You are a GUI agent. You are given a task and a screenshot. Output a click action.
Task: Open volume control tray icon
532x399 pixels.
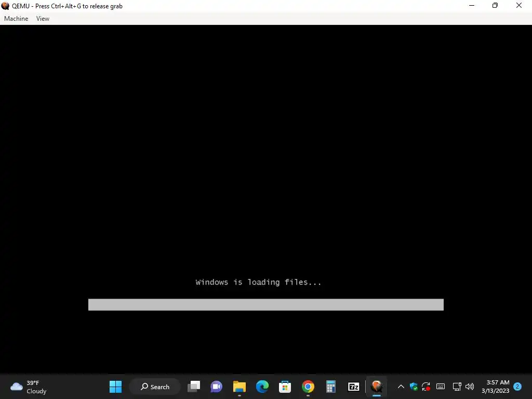470,387
